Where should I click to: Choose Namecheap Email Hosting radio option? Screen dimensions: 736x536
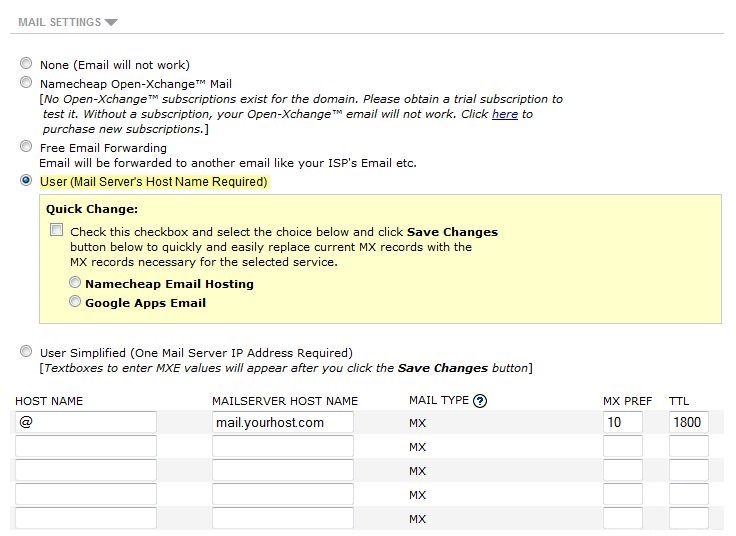click(75, 282)
